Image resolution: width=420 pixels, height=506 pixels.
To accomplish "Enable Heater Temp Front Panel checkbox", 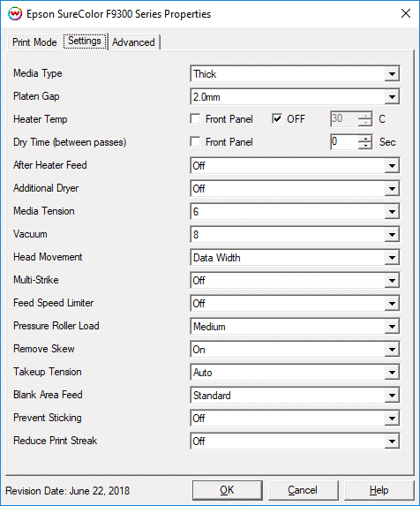I will (195, 118).
